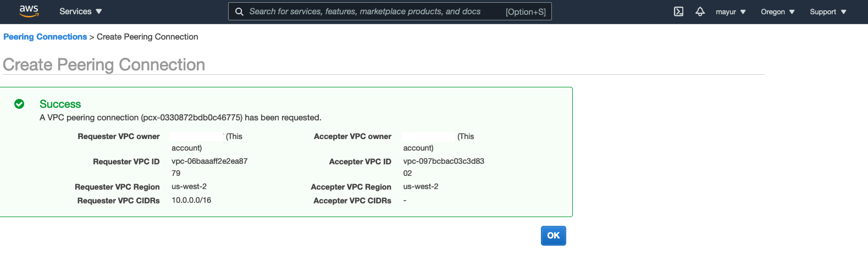The image size is (868, 255).
Task: Click the Accepter VPC Region us-west-2 value
Action: (x=421, y=186)
